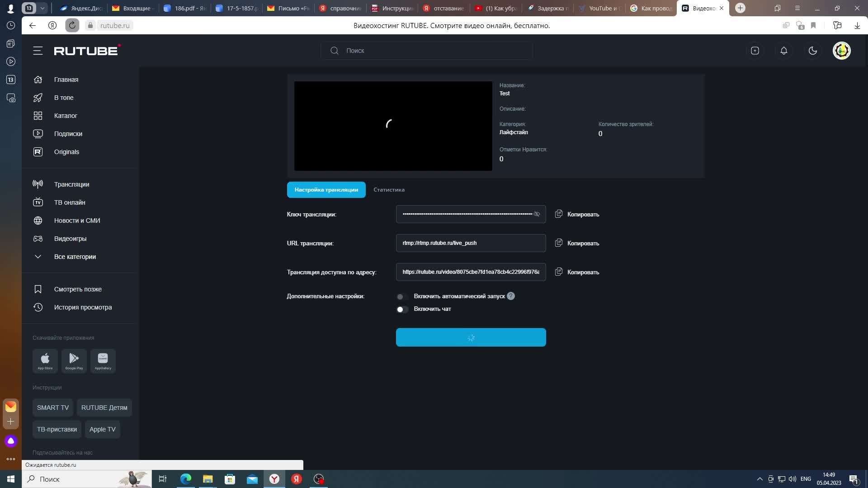Open the SMART TV instructions button
Image resolution: width=868 pixels, height=488 pixels.
point(53,408)
